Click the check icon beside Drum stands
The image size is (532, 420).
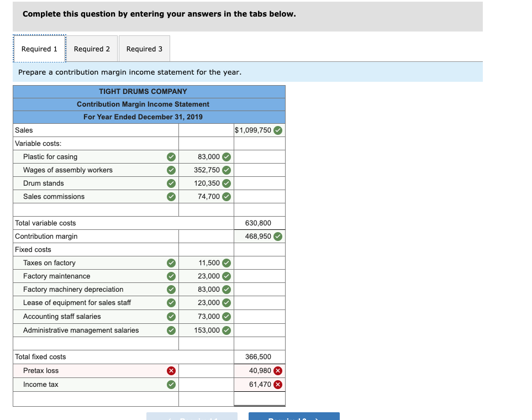pos(171,183)
